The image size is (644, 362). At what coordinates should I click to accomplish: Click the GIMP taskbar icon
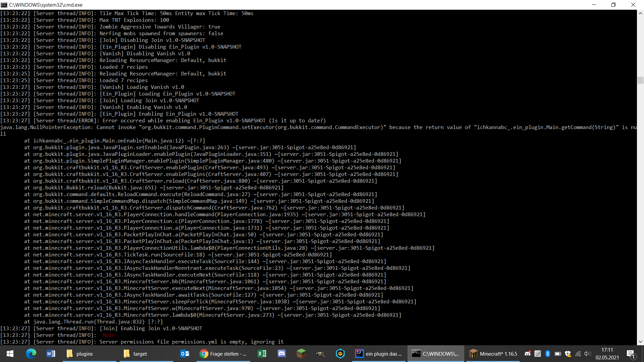coord(321,354)
